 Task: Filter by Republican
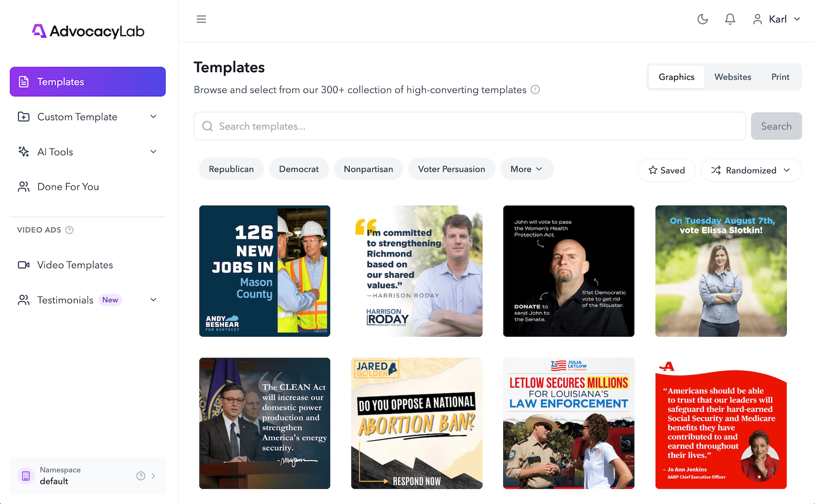[x=231, y=169]
